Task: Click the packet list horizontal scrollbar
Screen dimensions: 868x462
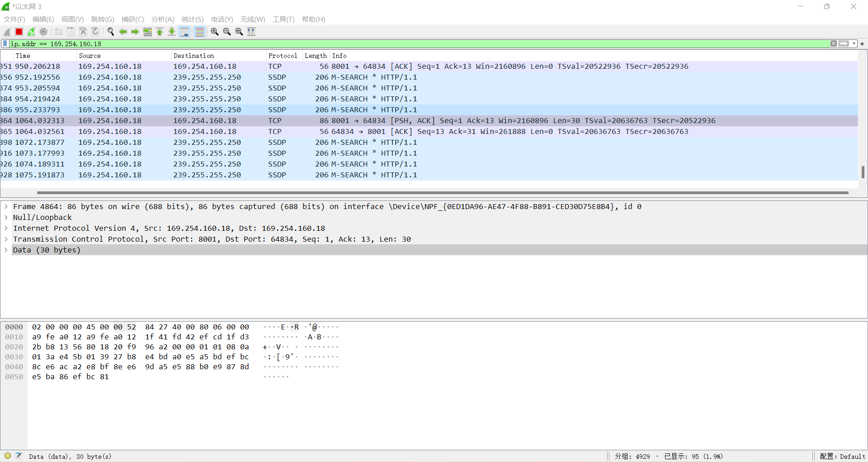Action: tap(442, 193)
